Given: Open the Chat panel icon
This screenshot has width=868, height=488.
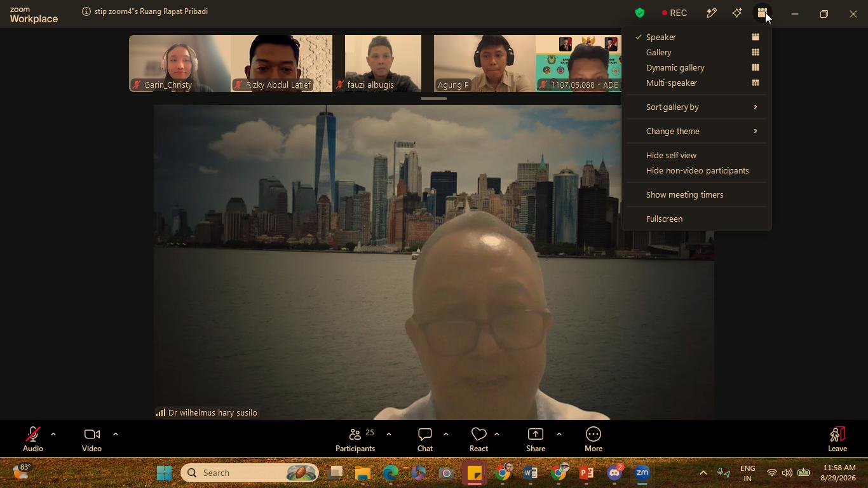Looking at the screenshot, I should coord(425,435).
